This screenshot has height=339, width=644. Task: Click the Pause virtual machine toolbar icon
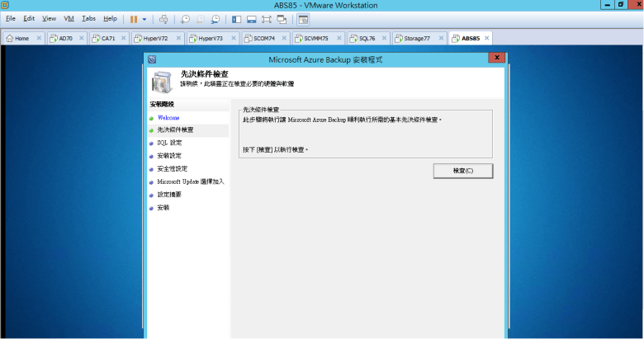(133, 18)
